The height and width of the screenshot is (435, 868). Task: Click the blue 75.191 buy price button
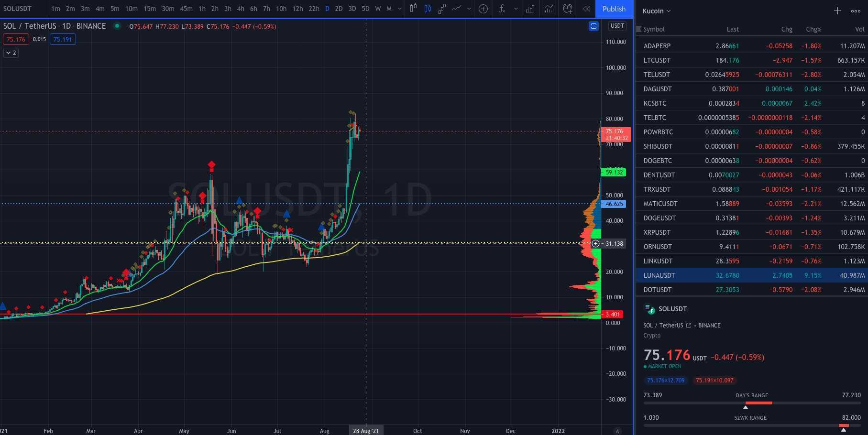click(x=63, y=39)
